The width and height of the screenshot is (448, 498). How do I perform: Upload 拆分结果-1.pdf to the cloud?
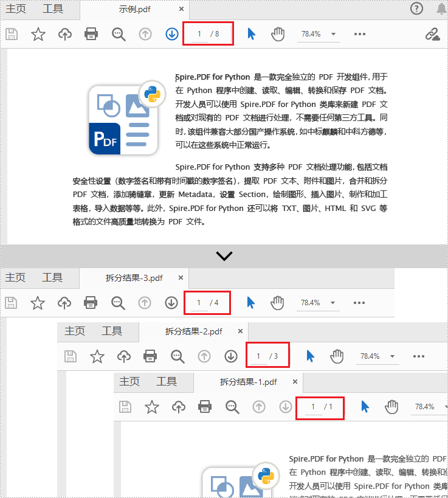(x=179, y=407)
